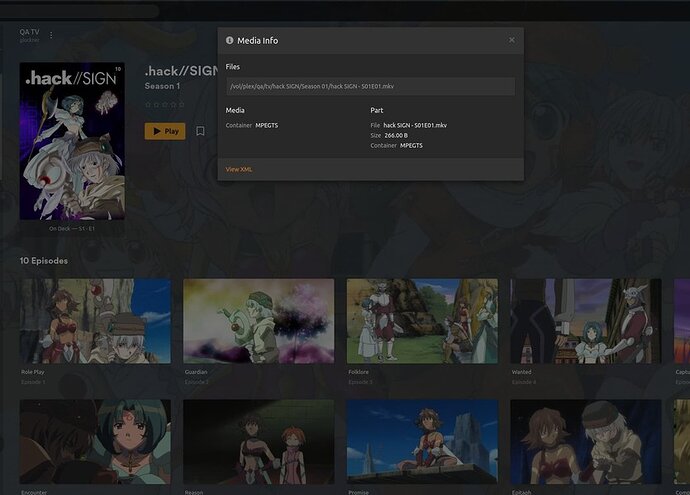Click the bookmark icon beside Play
The image size is (690, 495).
200,131
